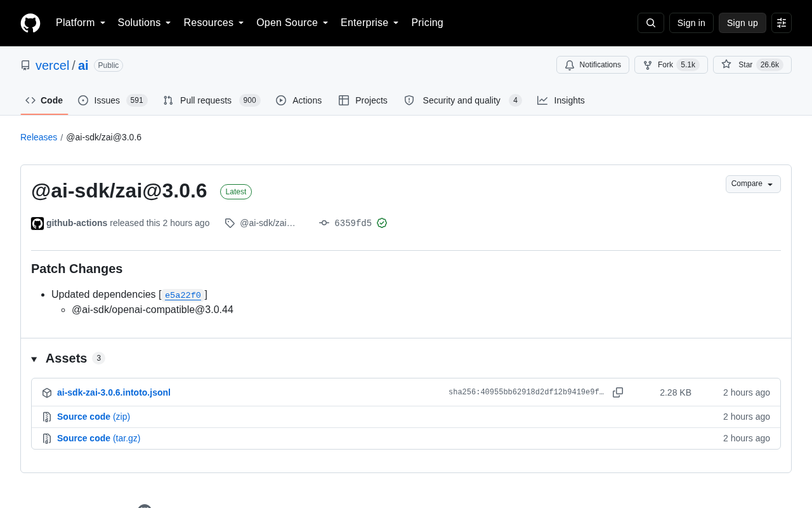Viewport: 812px width, 508px height.
Task: Open the appearance settings sliders icon
Action: [782, 23]
